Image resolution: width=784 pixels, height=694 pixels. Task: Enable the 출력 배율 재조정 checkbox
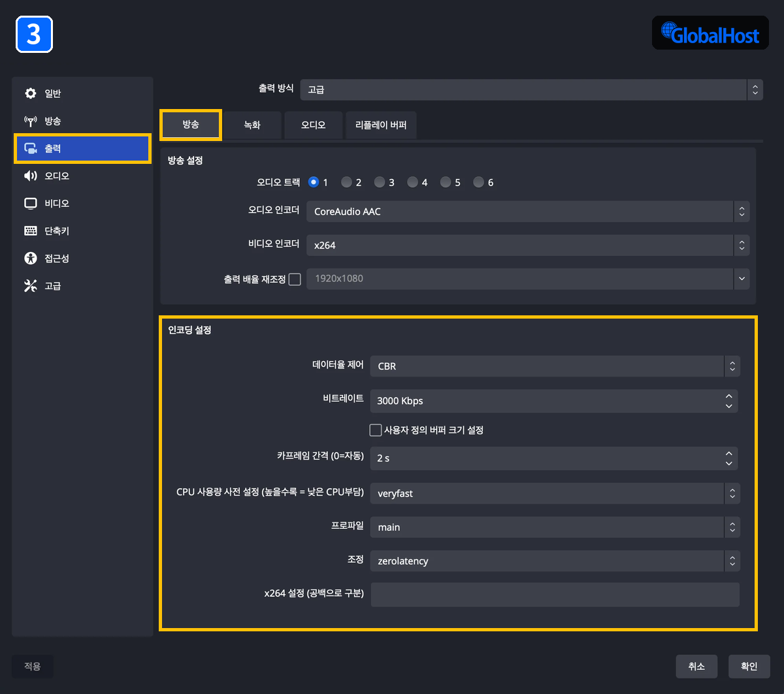(x=295, y=279)
